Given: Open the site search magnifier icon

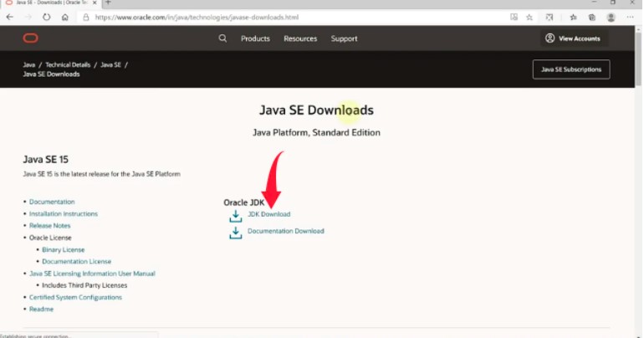Looking at the screenshot, I should point(222,38).
